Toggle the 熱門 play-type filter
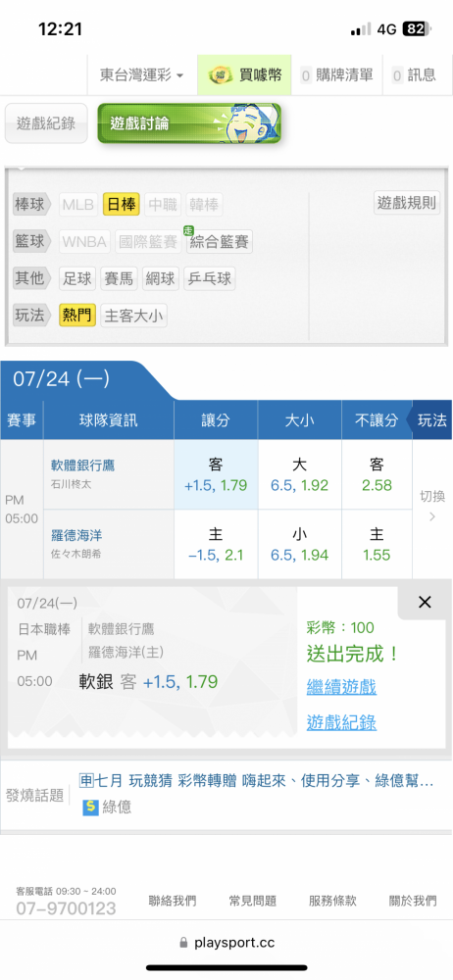The height and width of the screenshot is (980, 453). click(x=77, y=316)
